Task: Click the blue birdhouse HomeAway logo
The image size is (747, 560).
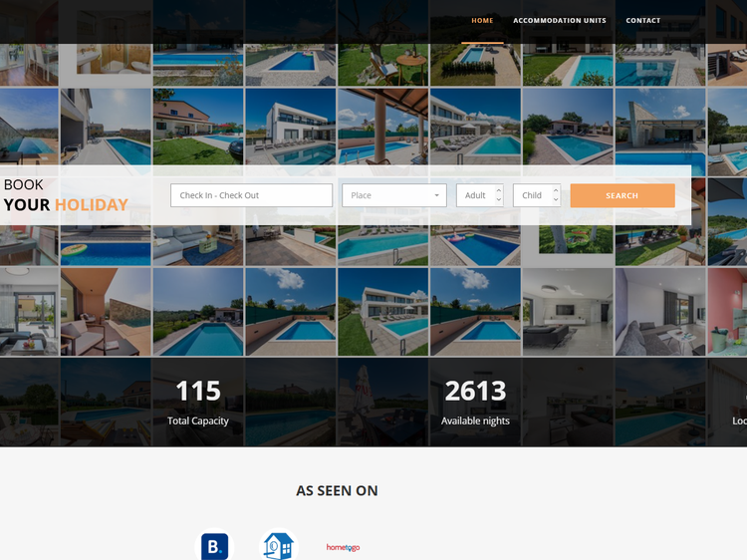Action: 278,545
